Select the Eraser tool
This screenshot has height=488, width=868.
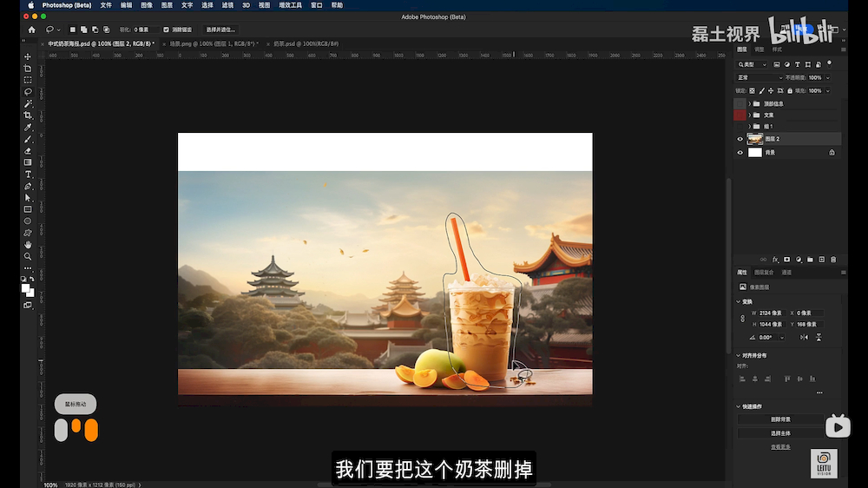pos(28,151)
